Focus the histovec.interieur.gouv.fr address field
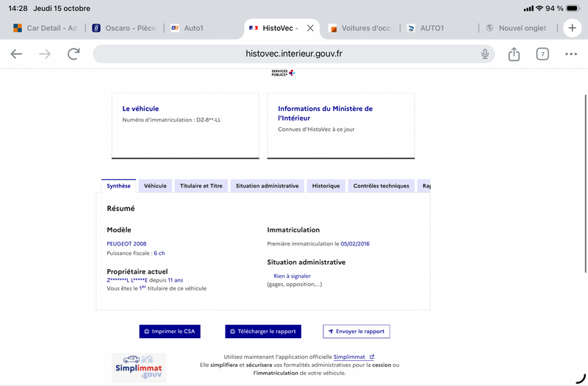 click(x=293, y=54)
